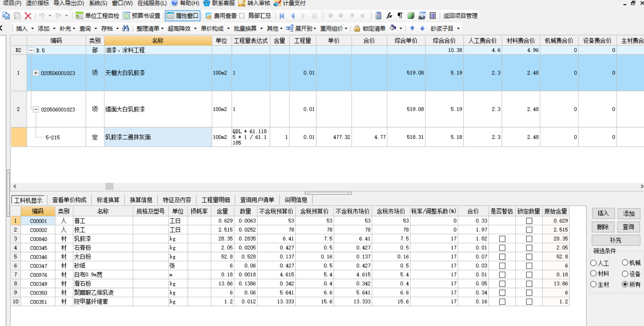Screen dimensions: 644x326
Task: Click the 查询 button in right panel
Action: click(x=629, y=227)
